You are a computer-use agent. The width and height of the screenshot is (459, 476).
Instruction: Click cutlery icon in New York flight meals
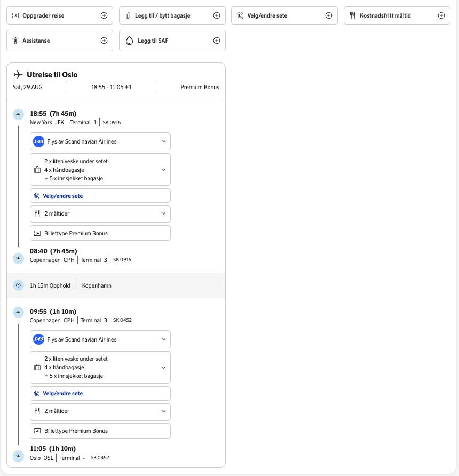click(x=37, y=213)
